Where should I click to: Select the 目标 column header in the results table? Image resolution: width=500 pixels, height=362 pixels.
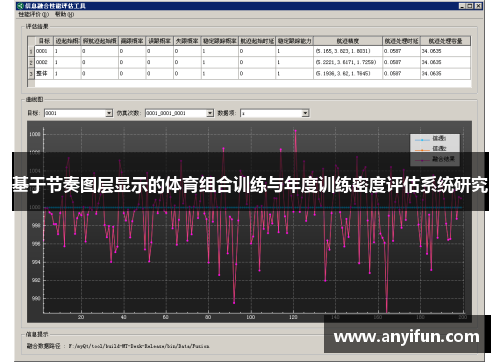coord(44,41)
